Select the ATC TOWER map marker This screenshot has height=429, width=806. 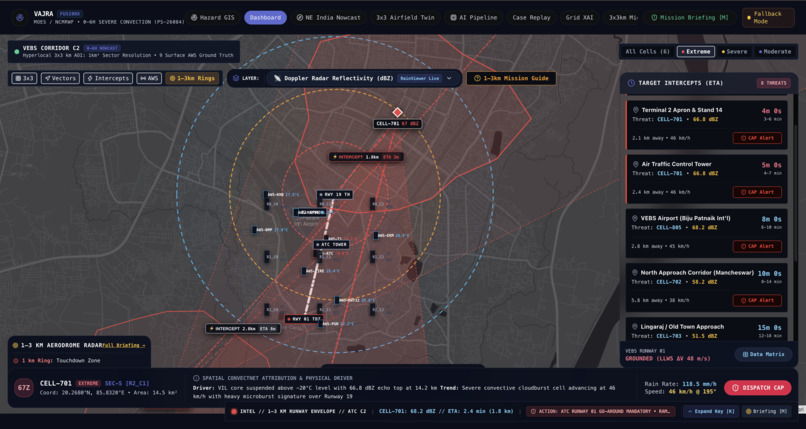pos(332,245)
